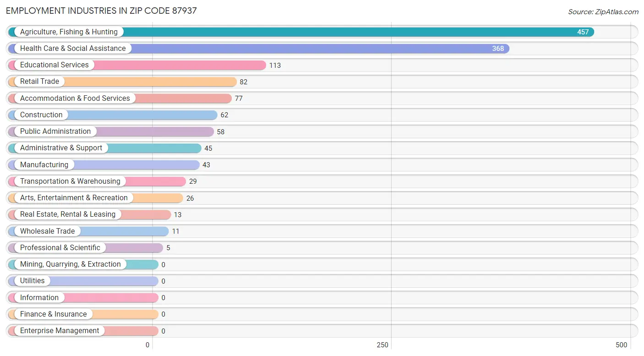644x356 pixels.
Task: Click the 368 value on Health Care bar
Action: 498,49
